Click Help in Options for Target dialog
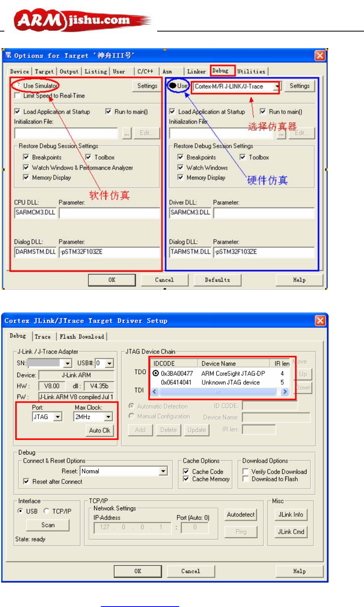Viewport: 364px width, 607px height. click(x=299, y=280)
